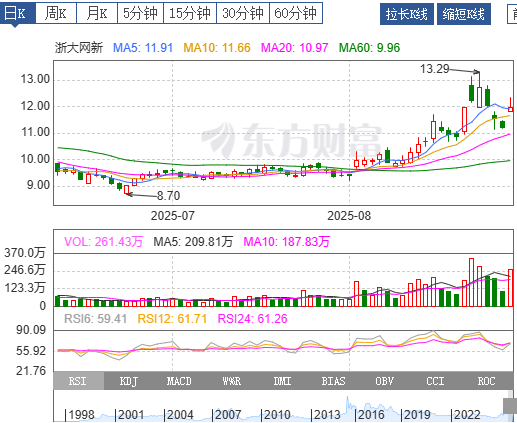Click the VOL: 261.43万 volume label
Viewport: 517px width, 423px height.
(x=103, y=242)
